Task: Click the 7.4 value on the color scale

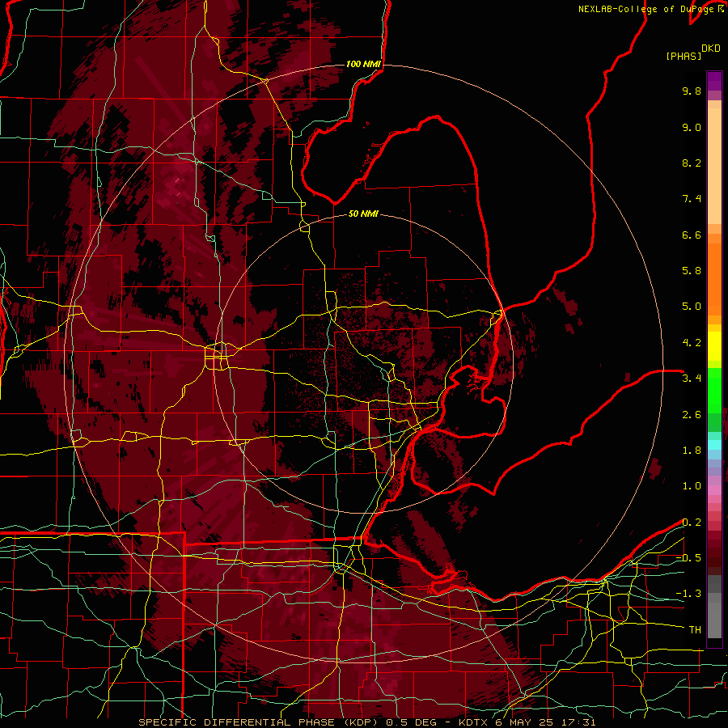Action: pos(692,199)
